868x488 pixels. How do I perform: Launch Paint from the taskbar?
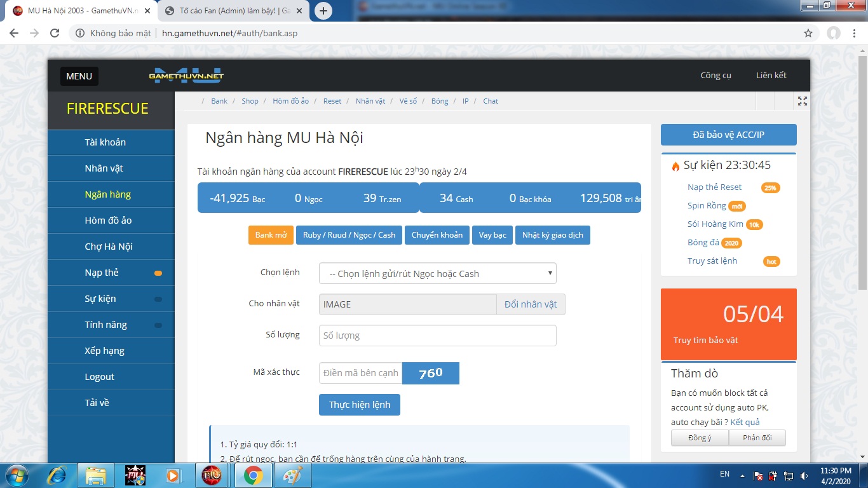[x=292, y=475]
